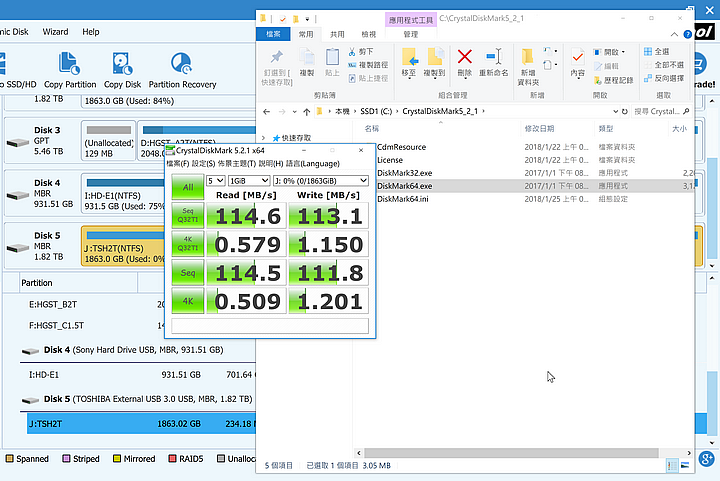This screenshot has height=481, width=720.
Task: Click the Copy Partition icon
Action: pyautogui.click(x=69, y=63)
